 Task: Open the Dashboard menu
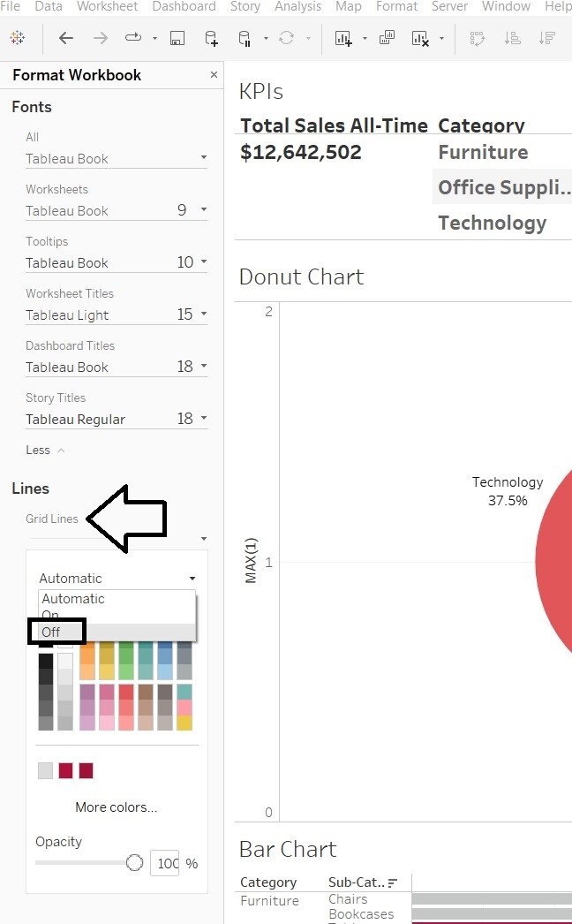[x=184, y=6]
